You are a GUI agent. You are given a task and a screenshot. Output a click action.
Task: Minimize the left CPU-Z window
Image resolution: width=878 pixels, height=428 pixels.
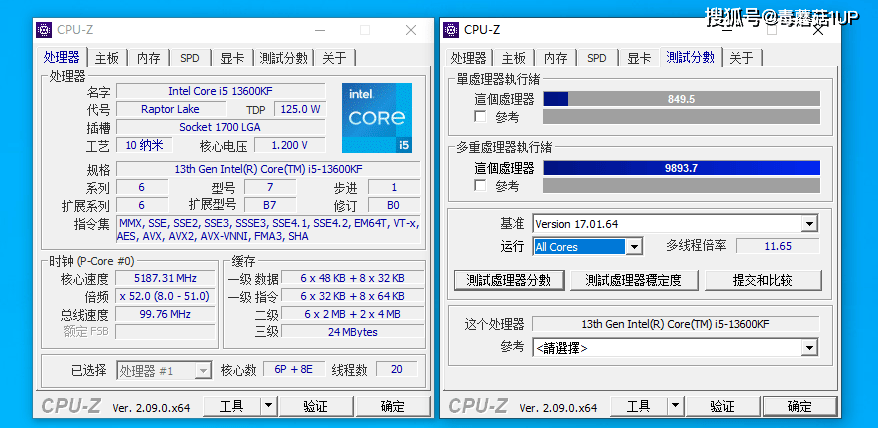[320, 30]
